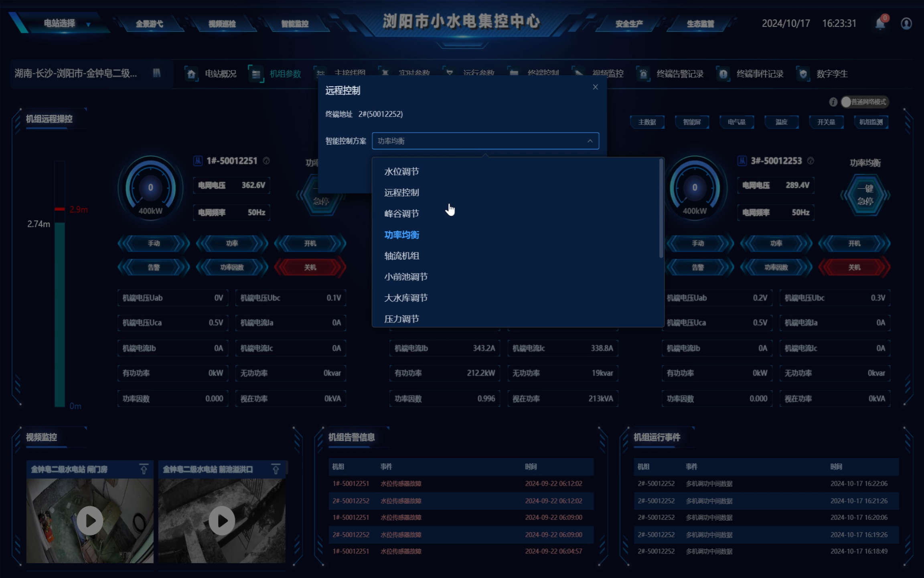Select 峰谷调节 from the dropdown list
This screenshot has height=578, width=924.
tap(401, 214)
